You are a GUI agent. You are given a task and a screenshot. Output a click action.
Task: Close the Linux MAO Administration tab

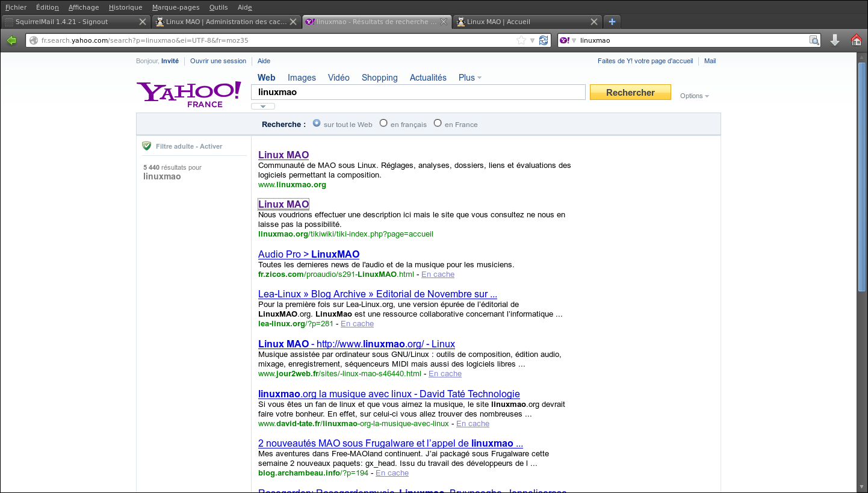tap(293, 22)
